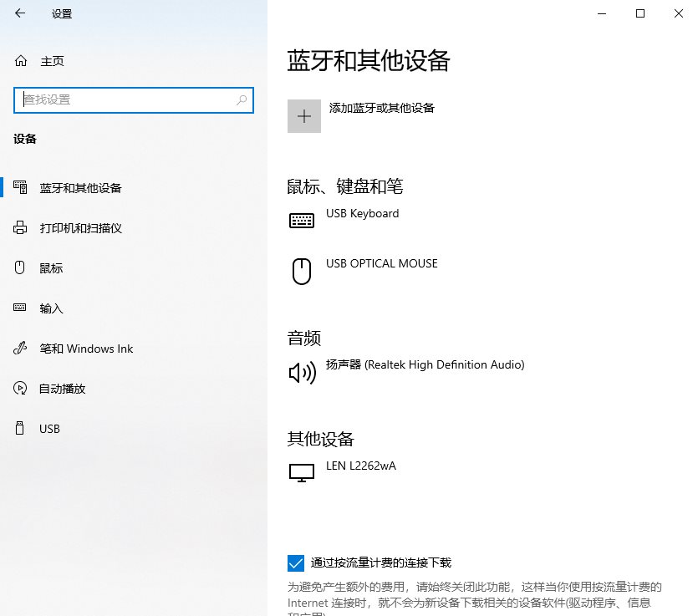
Task: Click the plus icon to add device
Action: coord(304,116)
